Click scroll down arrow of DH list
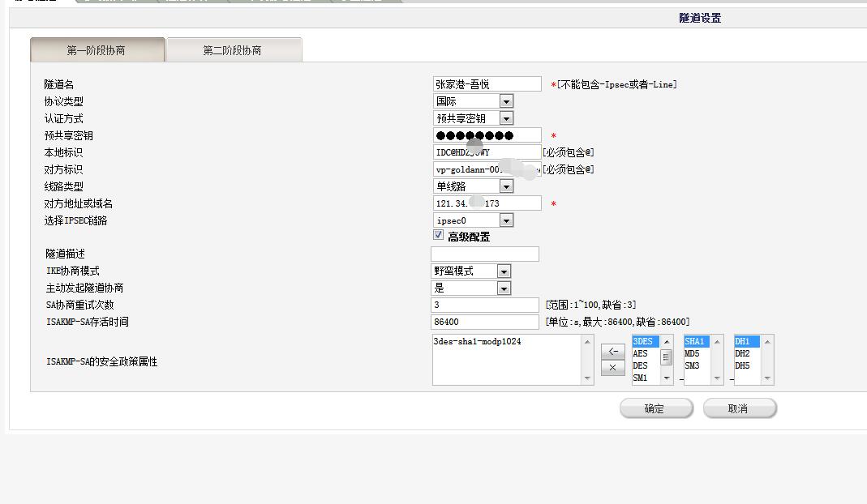This screenshot has width=867, height=504. 767,378
